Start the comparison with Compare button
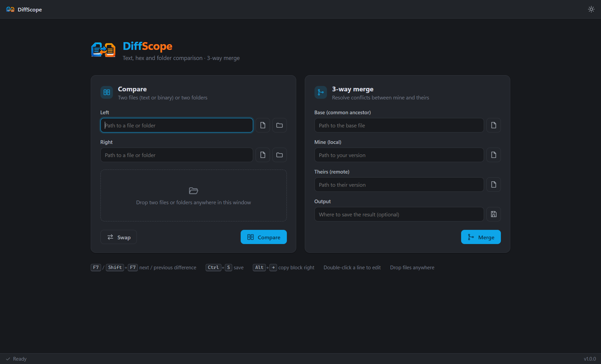601x364 pixels. point(264,237)
